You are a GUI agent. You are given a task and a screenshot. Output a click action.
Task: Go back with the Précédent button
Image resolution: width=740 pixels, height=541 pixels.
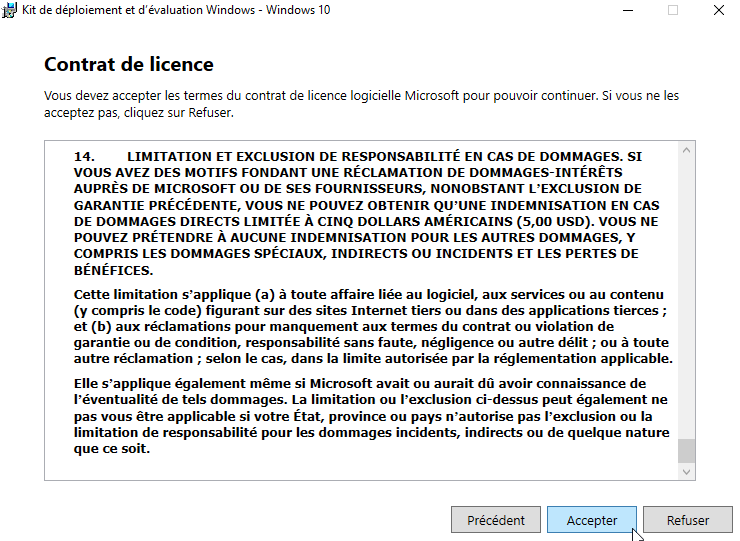click(x=496, y=520)
